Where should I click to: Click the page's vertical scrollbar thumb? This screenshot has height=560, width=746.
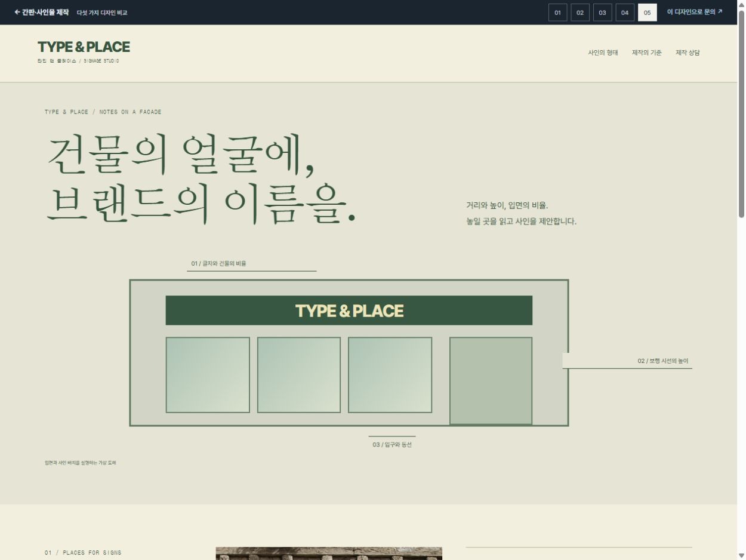pyautogui.click(x=742, y=113)
